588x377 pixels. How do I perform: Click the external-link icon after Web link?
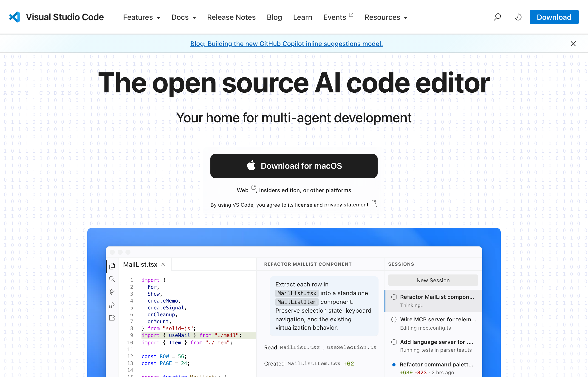pos(253,188)
